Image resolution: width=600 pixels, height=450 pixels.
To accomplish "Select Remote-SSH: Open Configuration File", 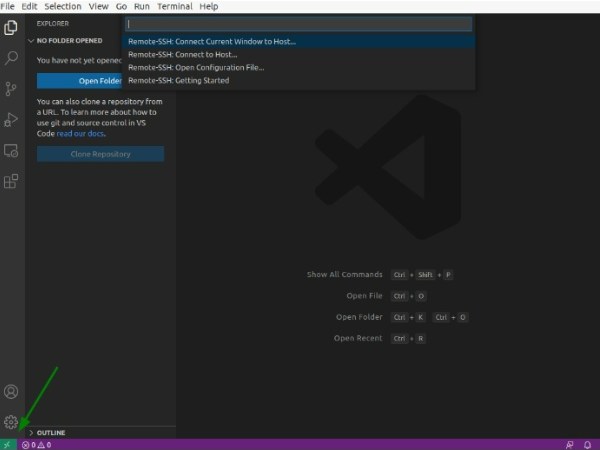I will coord(299,67).
